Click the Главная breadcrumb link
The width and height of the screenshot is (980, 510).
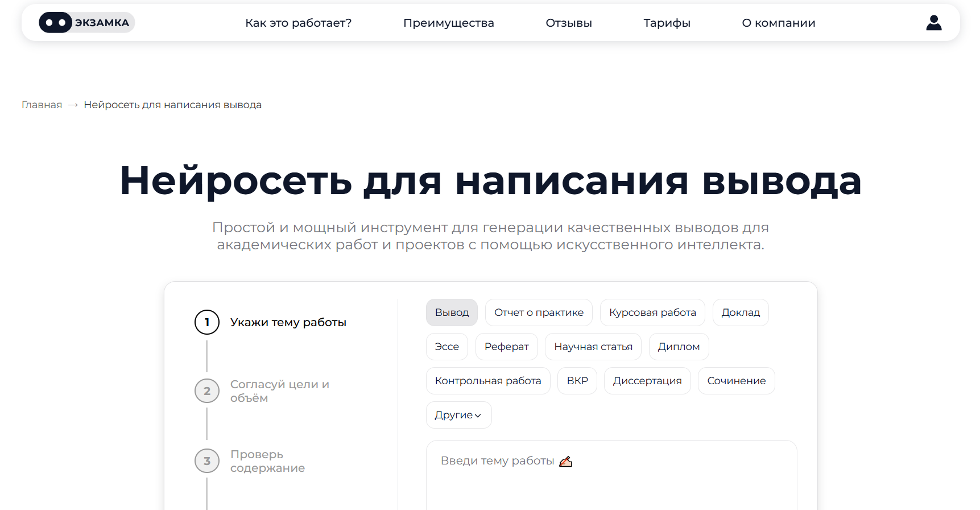click(42, 105)
